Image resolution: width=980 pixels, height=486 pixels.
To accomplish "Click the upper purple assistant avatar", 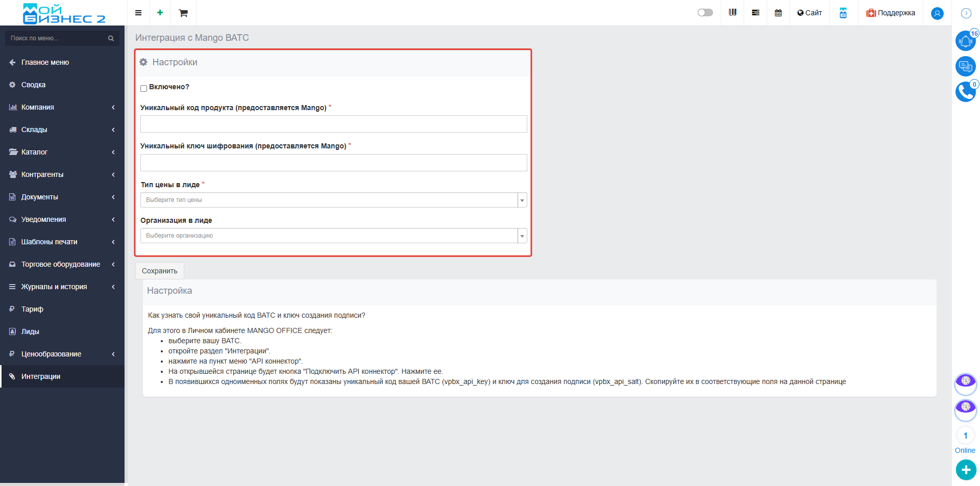I will click(966, 384).
